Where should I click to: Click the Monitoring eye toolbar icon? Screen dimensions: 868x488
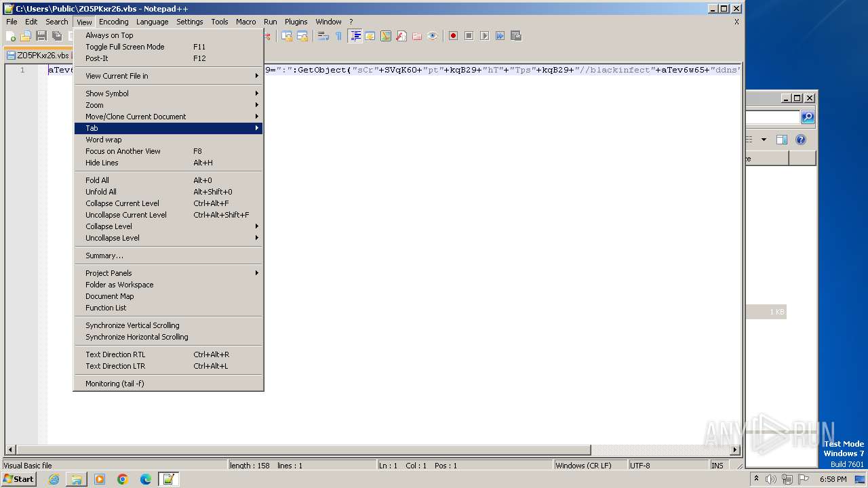[433, 36]
